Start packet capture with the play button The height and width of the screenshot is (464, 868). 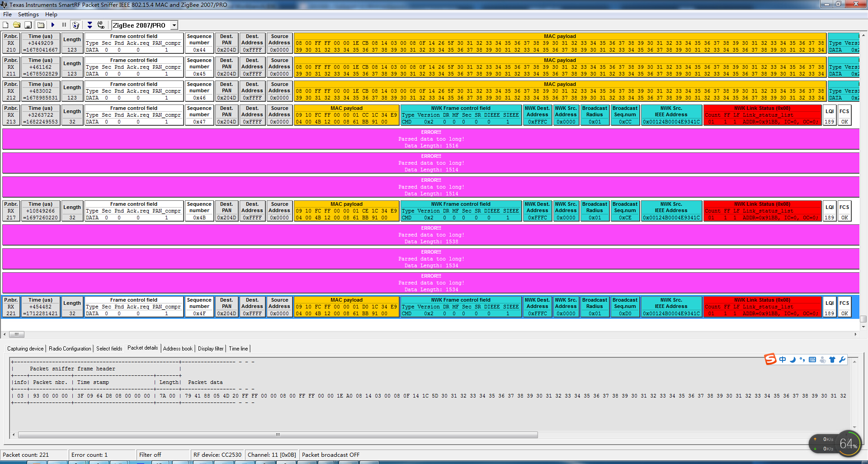coord(53,25)
